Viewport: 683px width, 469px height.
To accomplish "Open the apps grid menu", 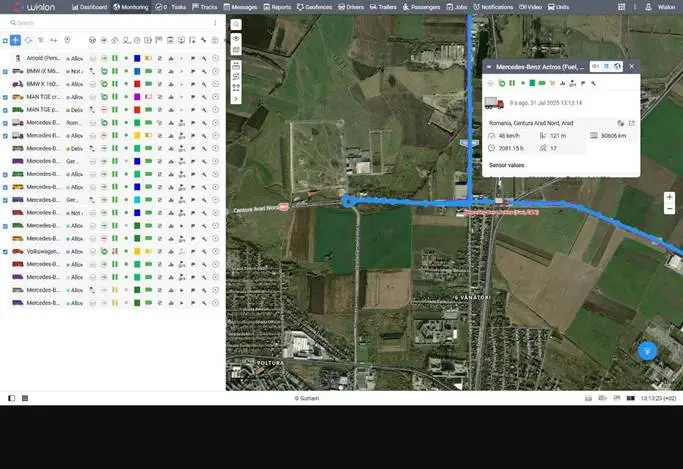I will coord(622,7).
